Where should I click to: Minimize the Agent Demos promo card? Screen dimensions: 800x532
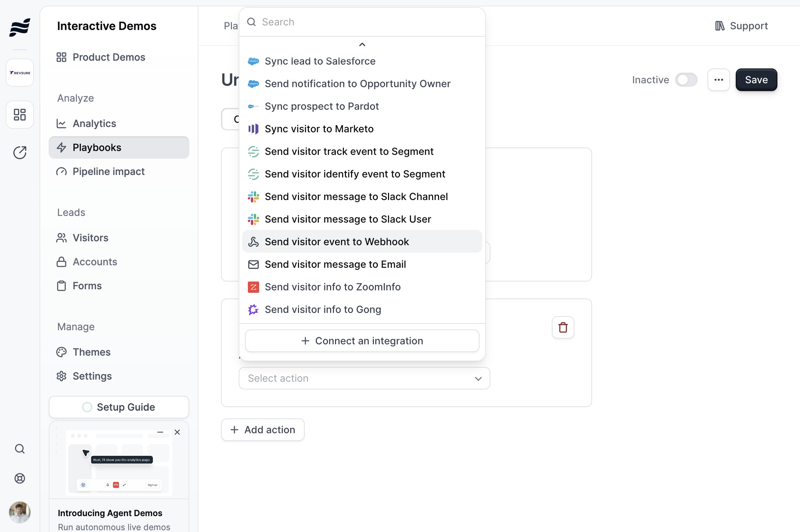[160, 432]
